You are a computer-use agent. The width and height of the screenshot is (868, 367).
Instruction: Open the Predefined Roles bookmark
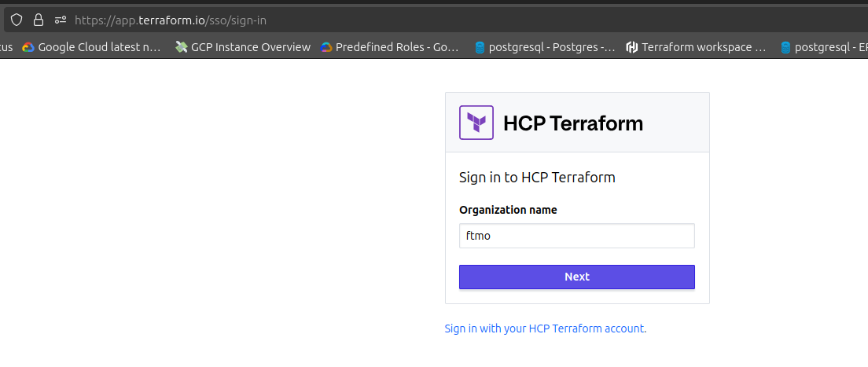[389, 47]
